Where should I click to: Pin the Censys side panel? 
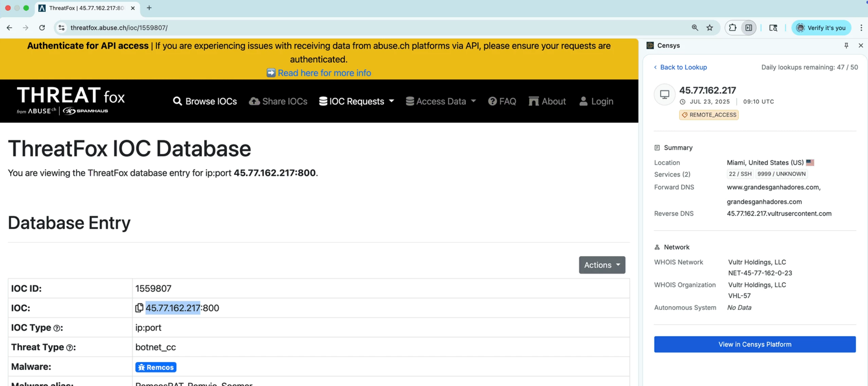tap(846, 46)
